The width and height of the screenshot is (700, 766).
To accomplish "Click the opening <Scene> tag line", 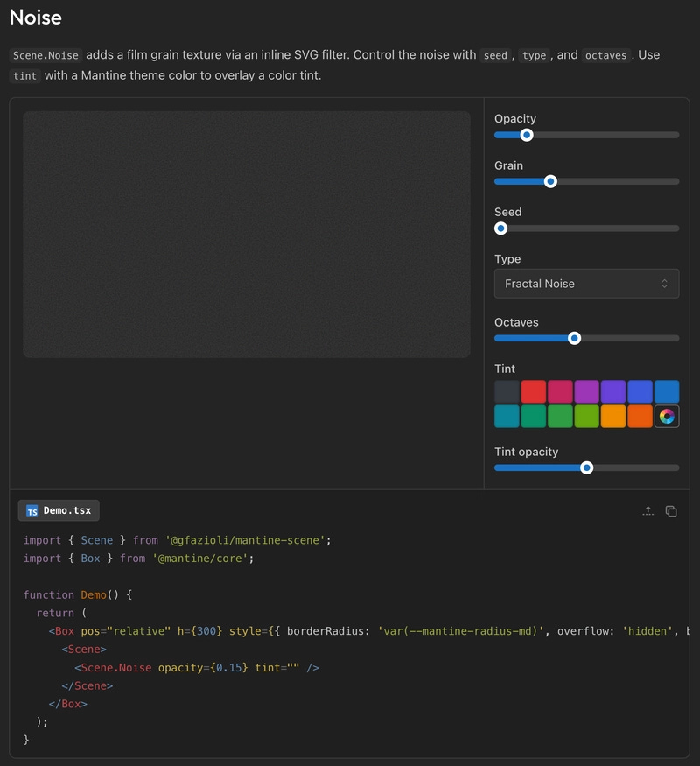I will coord(84,650).
